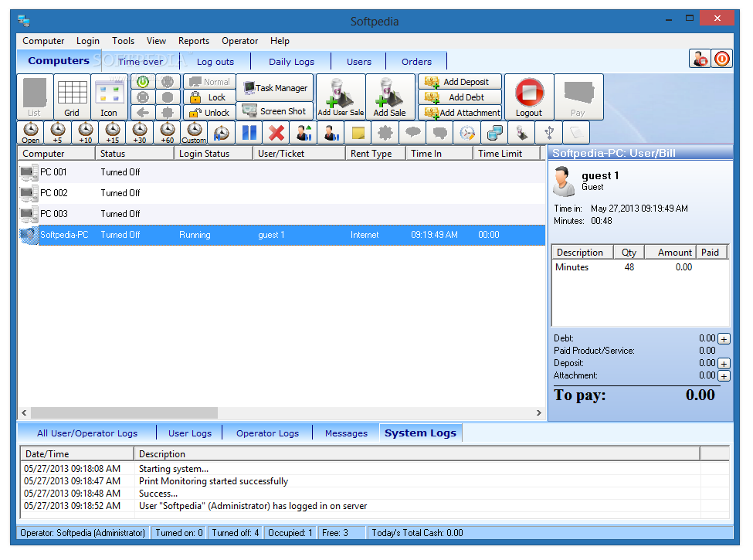
Task: Click the USB symbol icon
Action: tap(549, 133)
